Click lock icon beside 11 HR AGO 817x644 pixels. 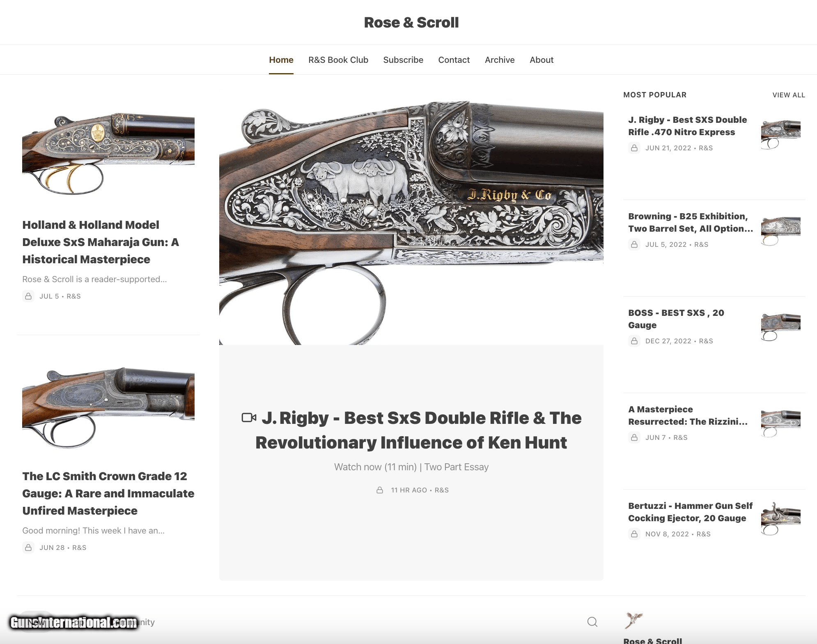[x=380, y=490]
